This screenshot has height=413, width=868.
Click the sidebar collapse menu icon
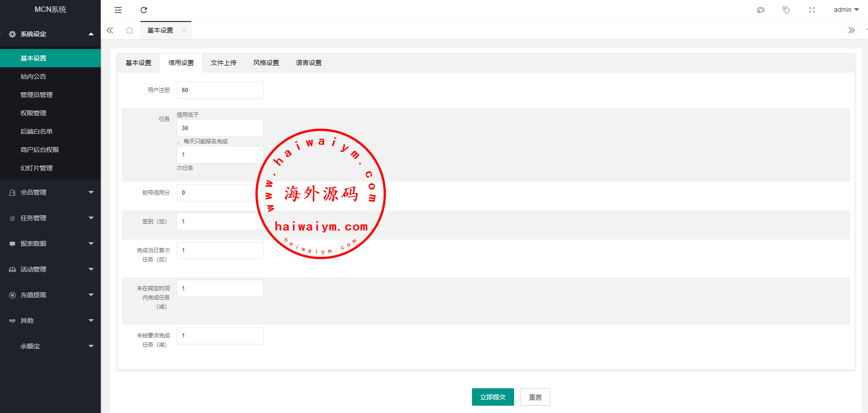click(x=118, y=10)
